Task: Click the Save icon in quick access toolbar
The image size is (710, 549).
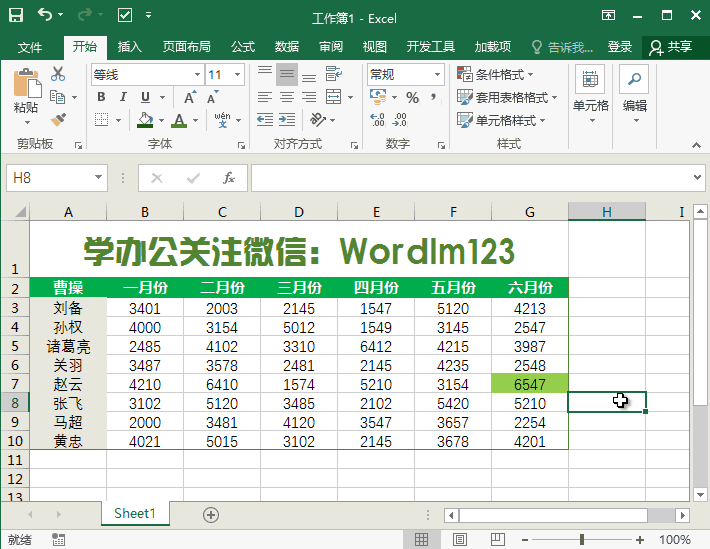Action: pos(17,16)
